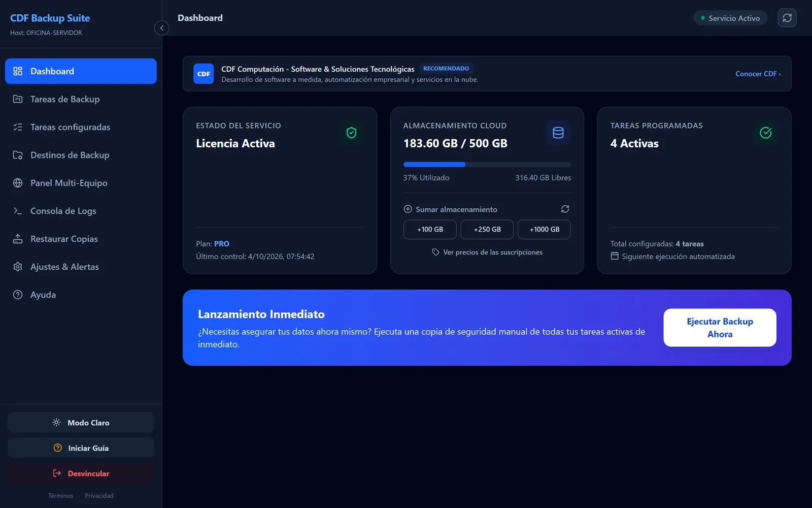The image size is (812, 508).
Task: Click the Ayuda label text
Action: tap(43, 295)
